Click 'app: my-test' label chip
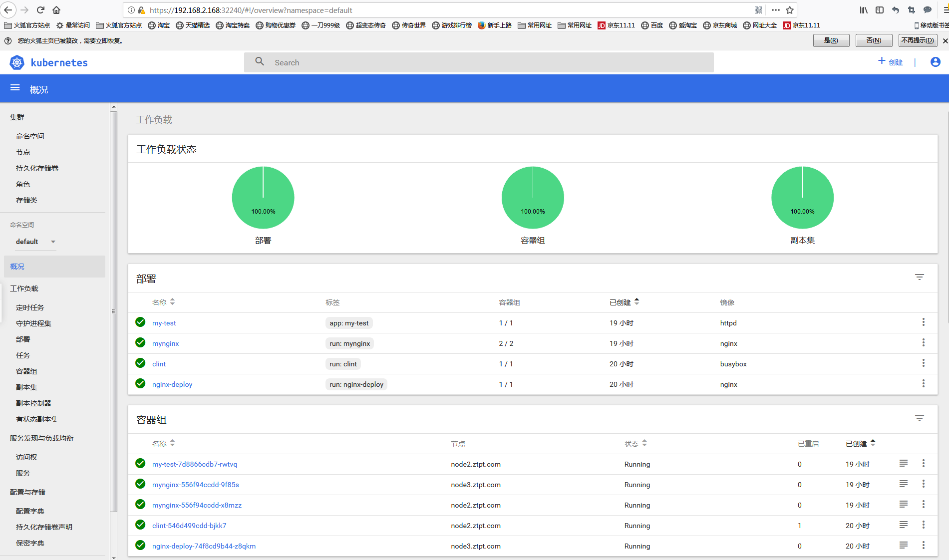 pos(349,323)
